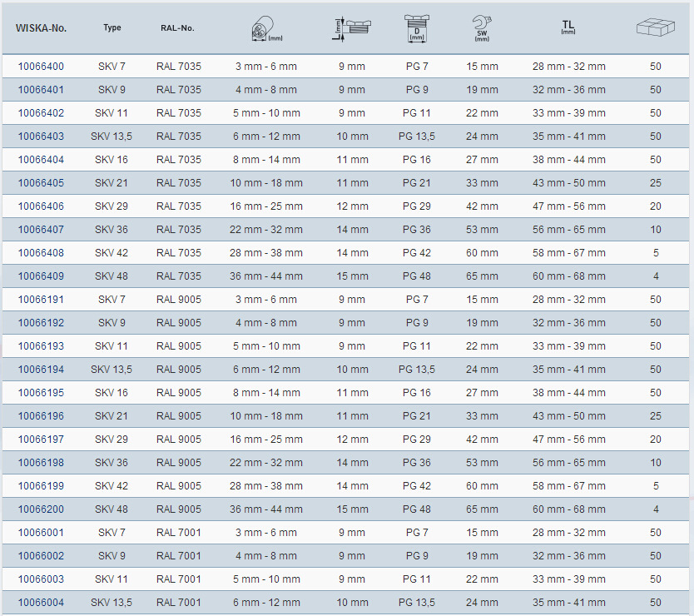The height and width of the screenshot is (616, 694).
Task: Select 12 mm thread length in row 10066197
Action: 352,440
